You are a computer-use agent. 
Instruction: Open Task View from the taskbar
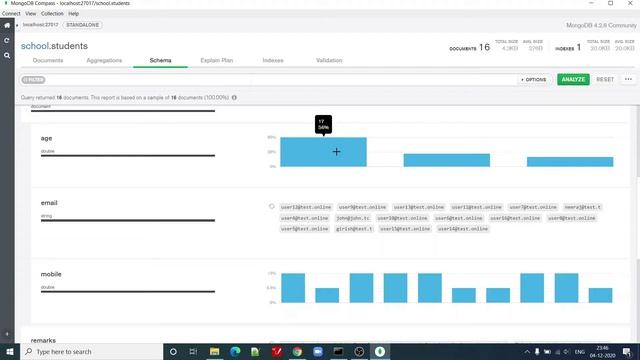point(193,351)
